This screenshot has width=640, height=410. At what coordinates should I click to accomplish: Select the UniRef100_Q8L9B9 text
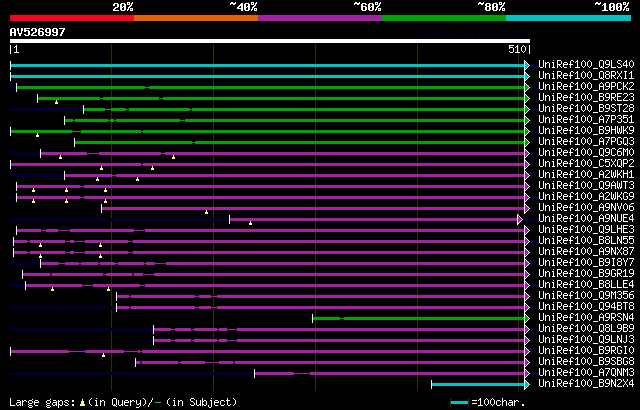(586, 329)
